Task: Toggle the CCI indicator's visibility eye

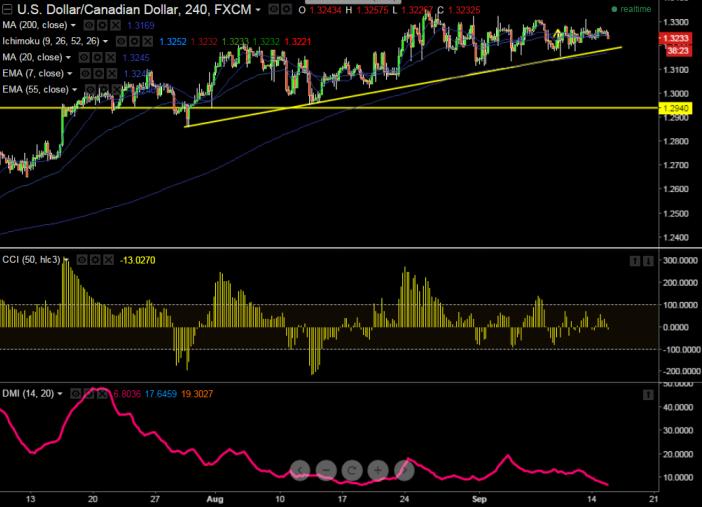Action: (x=81, y=260)
